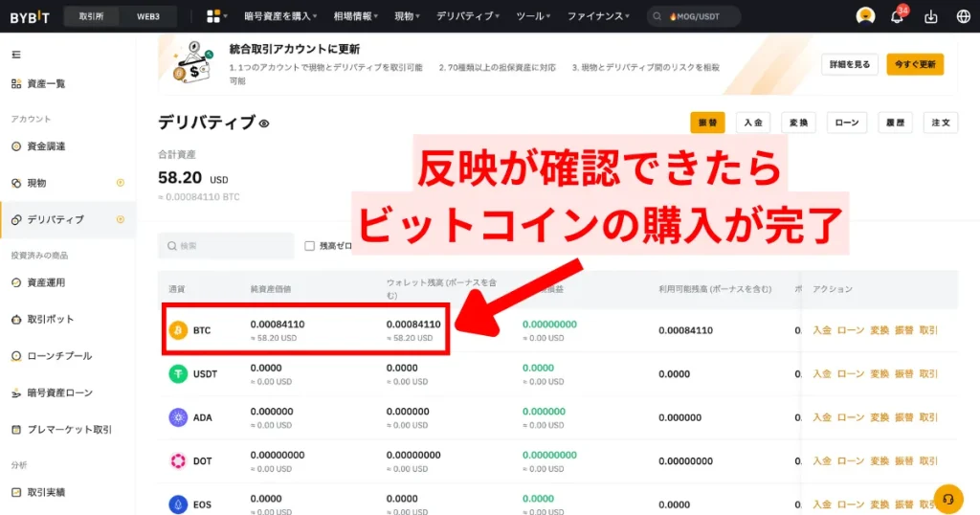The image size is (980, 515).
Task: Click the DOT coin icon
Action: coord(178,461)
